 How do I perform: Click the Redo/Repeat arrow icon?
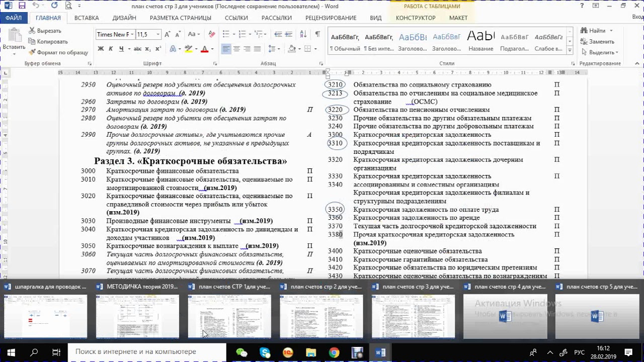click(x=54, y=6)
